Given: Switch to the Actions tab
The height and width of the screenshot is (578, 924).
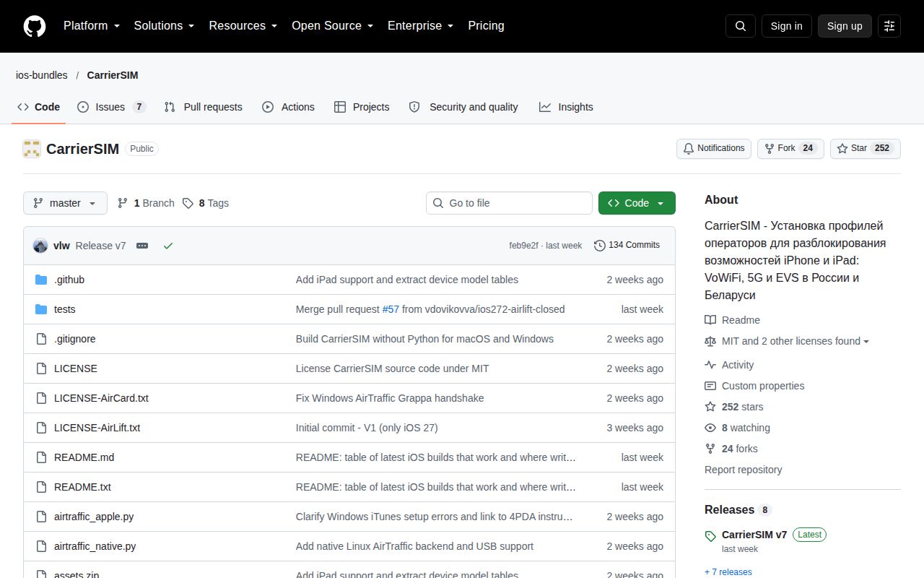Looking at the screenshot, I should click(x=288, y=107).
